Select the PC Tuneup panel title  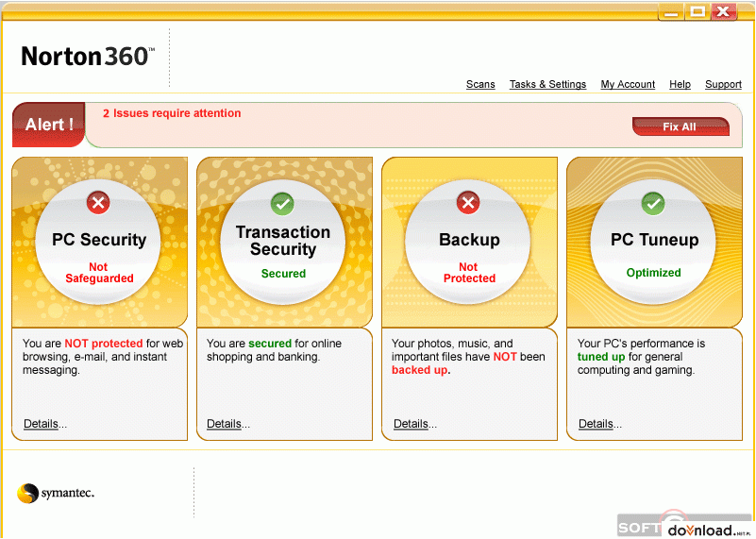click(x=654, y=240)
